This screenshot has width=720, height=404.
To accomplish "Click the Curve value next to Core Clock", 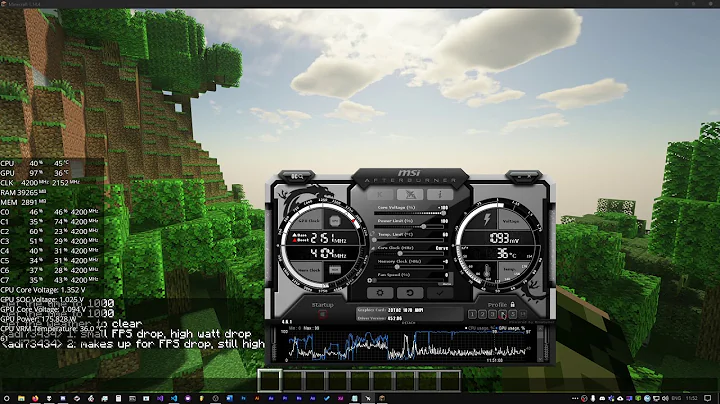I will (x=442, y=248).
